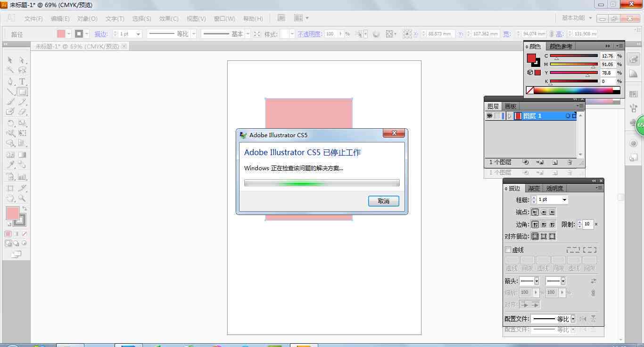Choose butt cap in 端点 options
Viewport: 644px width, 347px height.
tap(535, 212)
